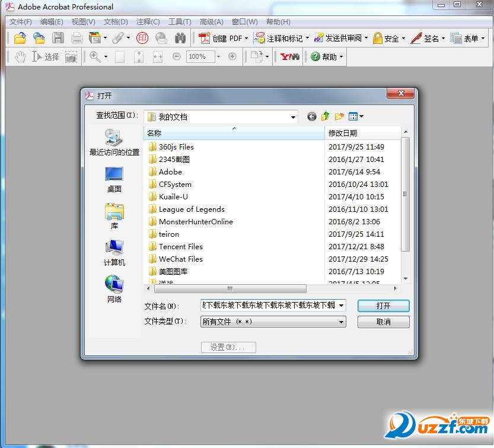Viewport: 494px width, 448px height.
Task: Open the 窗口(W) menu
Action: [244, 22]
